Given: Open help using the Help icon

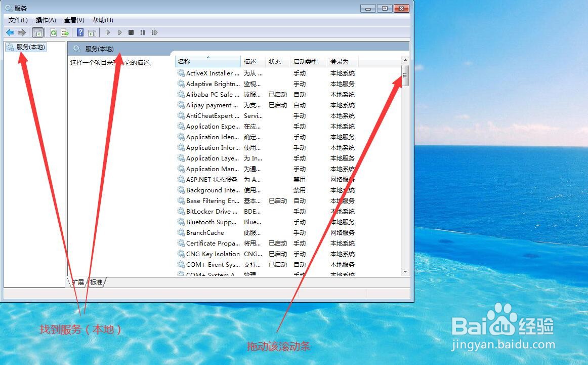Looking at the screenshot, I should click(x=80, y=32).
